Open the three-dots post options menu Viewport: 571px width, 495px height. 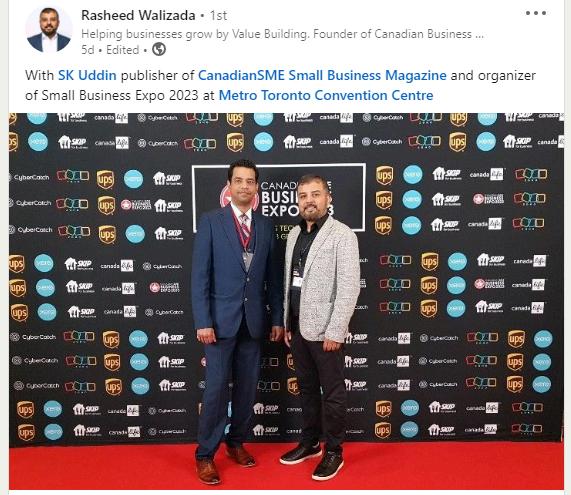[x=536, y=13]
